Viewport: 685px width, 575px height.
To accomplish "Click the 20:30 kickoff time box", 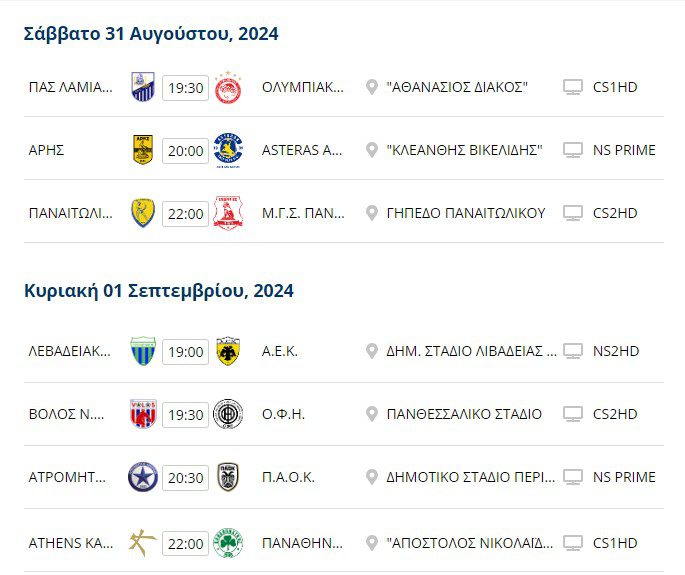I will pyautogui.click(x=185, y=478).
